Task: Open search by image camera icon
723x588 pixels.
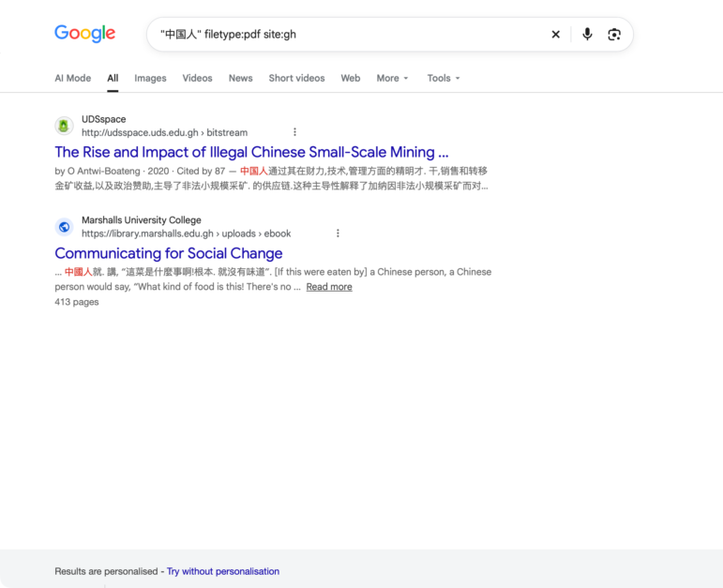Action: click(613, 34)
